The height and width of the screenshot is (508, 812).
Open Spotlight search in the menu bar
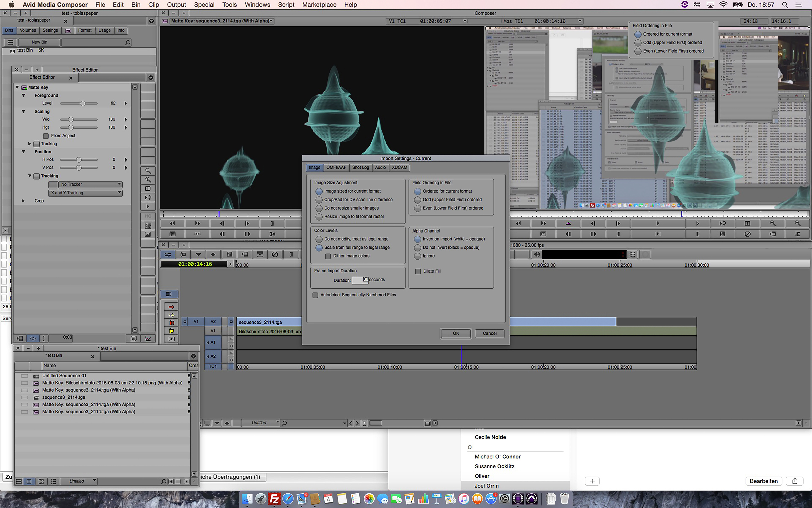coord(785,5)
